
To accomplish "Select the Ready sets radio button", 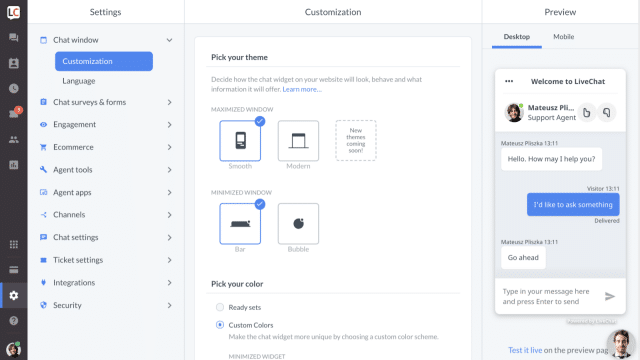I will pyautogui.click(x=220, y=307).
